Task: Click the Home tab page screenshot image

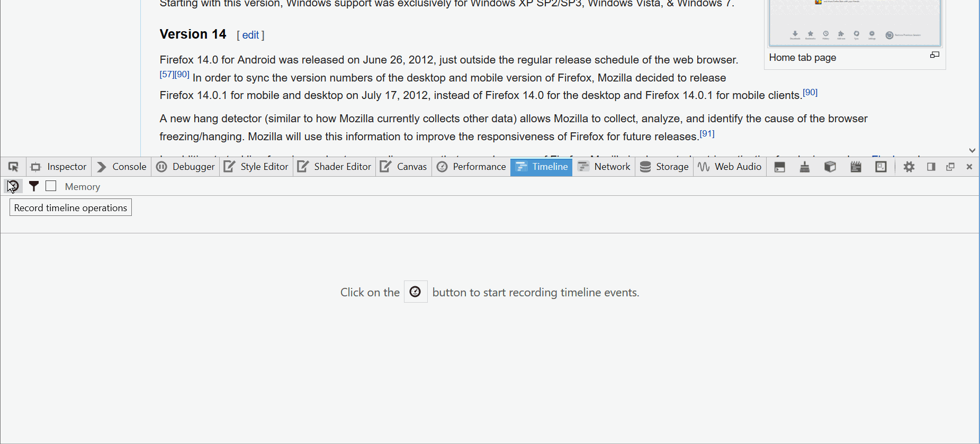Action: (855, 22)
